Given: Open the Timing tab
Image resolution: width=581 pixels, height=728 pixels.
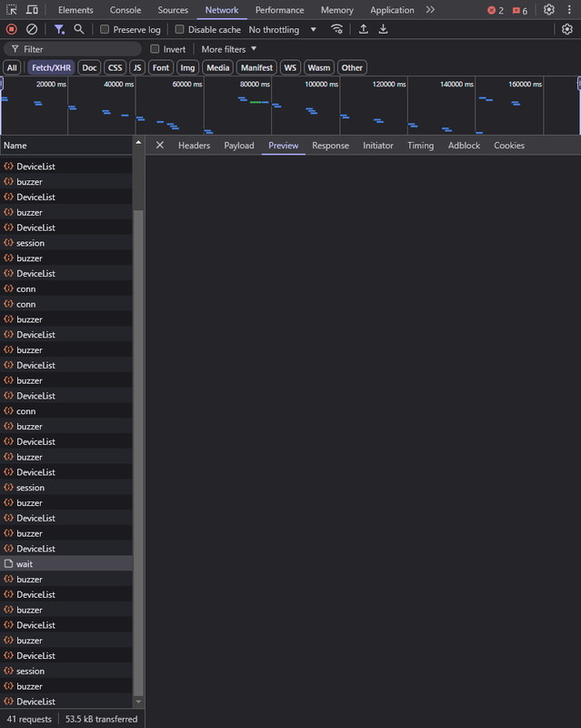Looking at the screenshot, I should click(x=420, y=146).
